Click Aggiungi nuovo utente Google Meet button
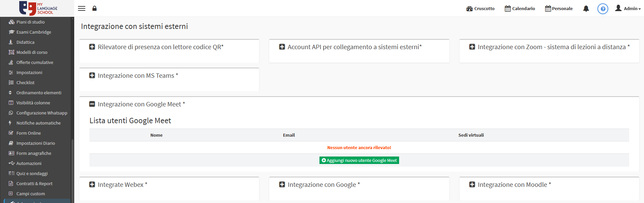The height and width of the screenshot is (203, 644). (359, 161)
